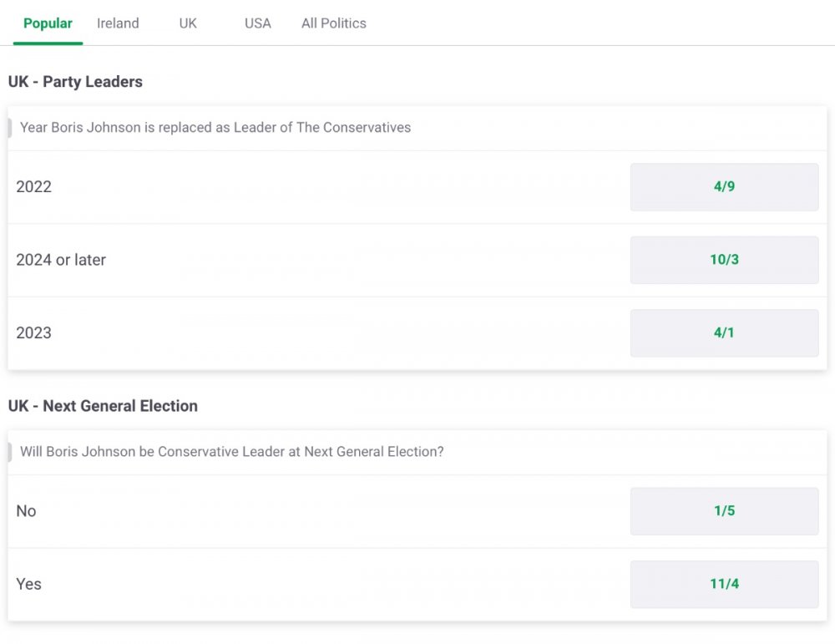Click the '2022' outcome label
Viewport: 835px width, 644px height.
[34, 187]
